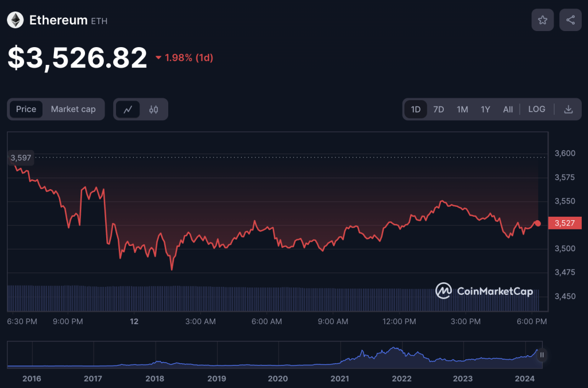Open the share icon menu

tap(570, 20)
